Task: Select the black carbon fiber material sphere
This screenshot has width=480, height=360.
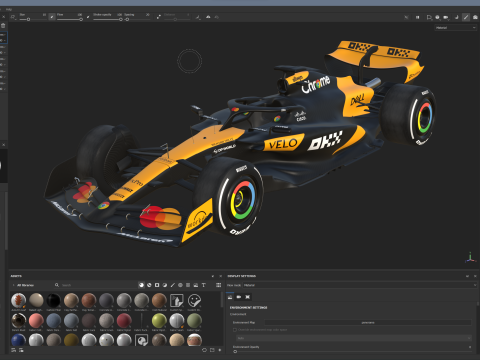Action: tap(53, 300)
